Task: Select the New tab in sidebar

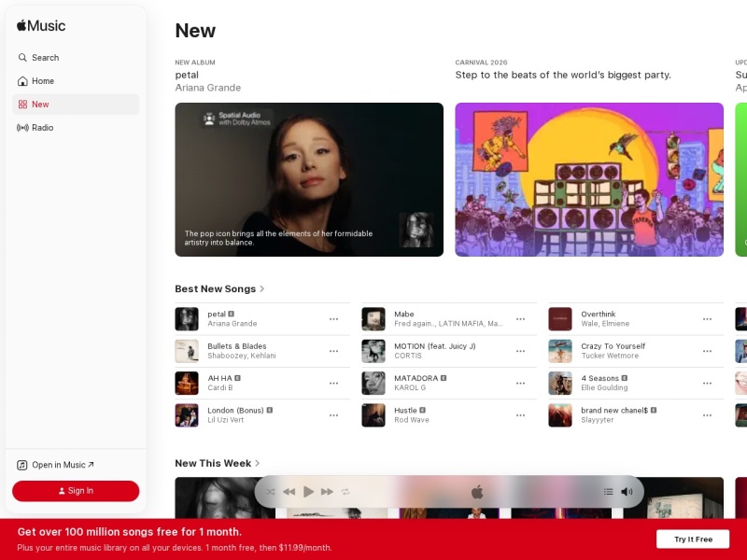Action: tap(76, 105)
